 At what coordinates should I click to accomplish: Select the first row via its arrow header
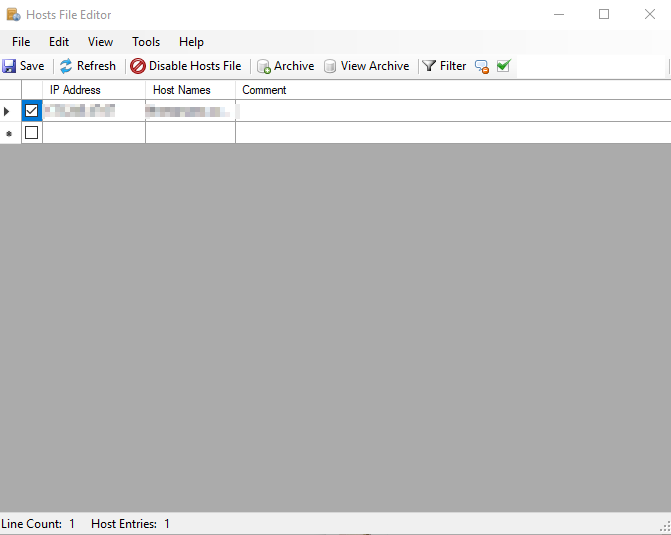click(10, 111)
